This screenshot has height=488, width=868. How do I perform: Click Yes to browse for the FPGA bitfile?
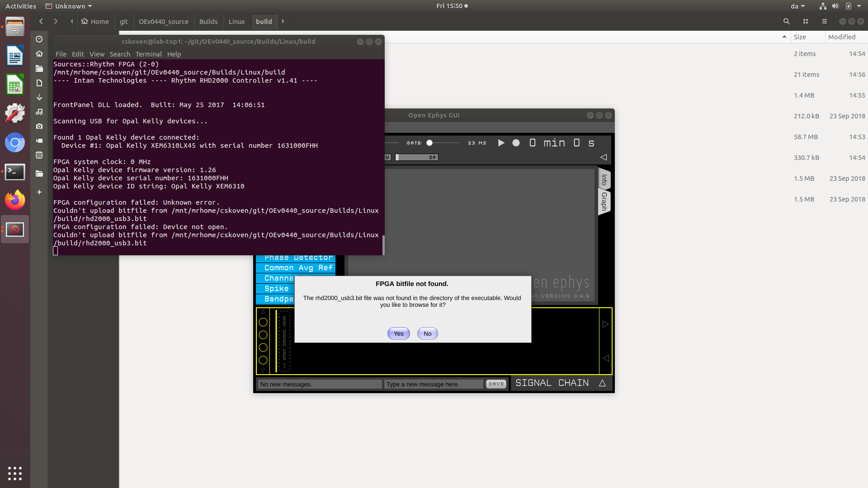[x=398, y=333]
